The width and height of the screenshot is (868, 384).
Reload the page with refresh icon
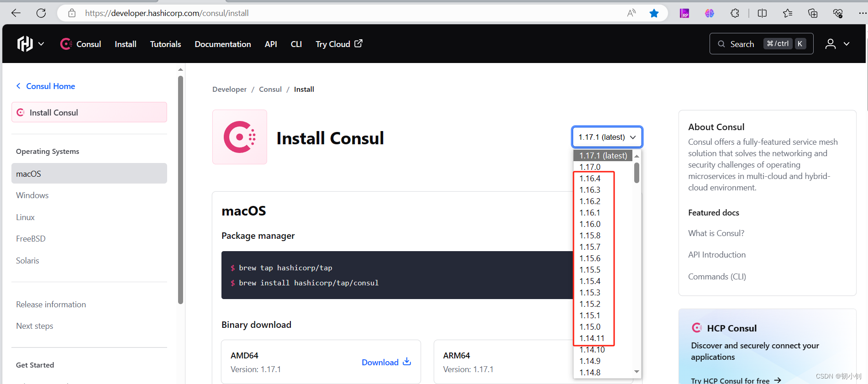[x=41, y=13]
